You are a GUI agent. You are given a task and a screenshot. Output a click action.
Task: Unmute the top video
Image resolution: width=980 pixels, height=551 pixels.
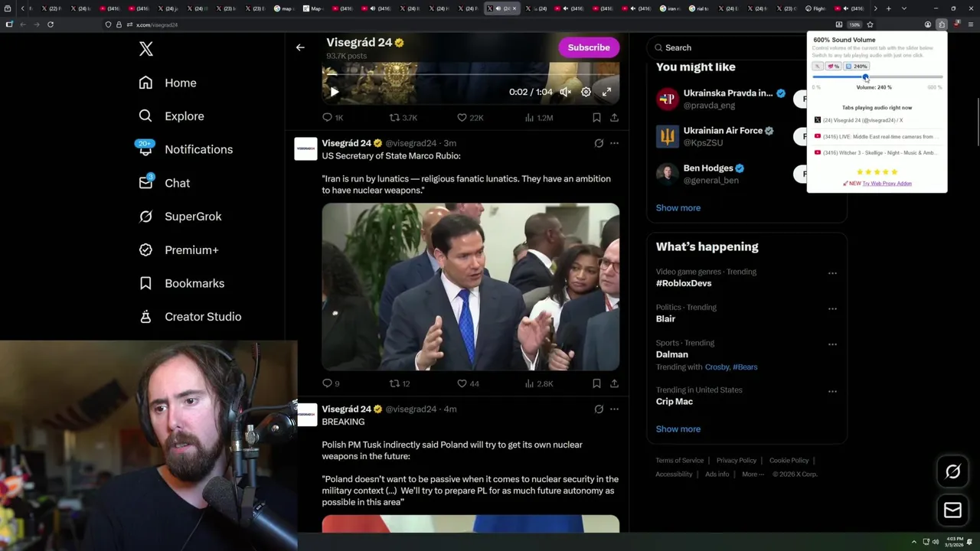pyautogui.click(x=565, y=92)
